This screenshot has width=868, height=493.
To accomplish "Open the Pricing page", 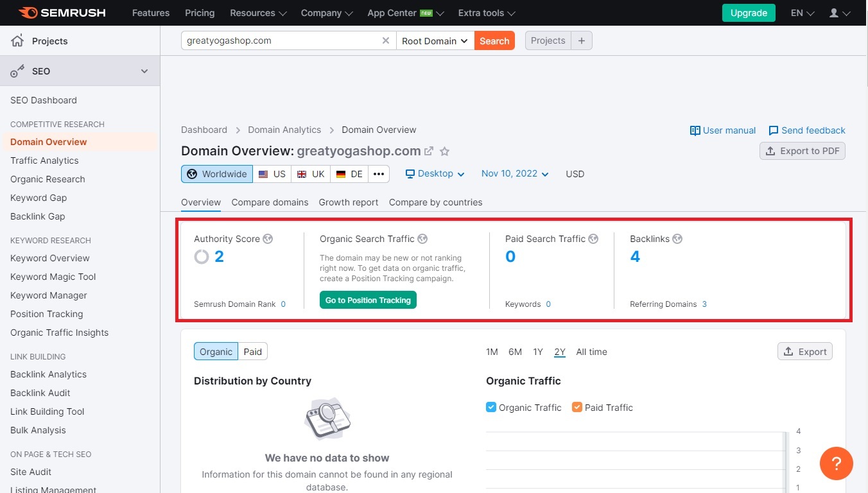I will (200, 13).
